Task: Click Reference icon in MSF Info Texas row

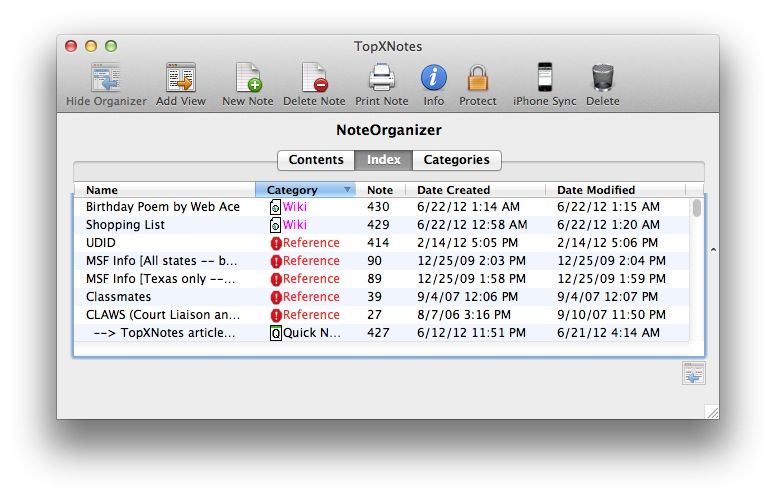Action: 276,279
